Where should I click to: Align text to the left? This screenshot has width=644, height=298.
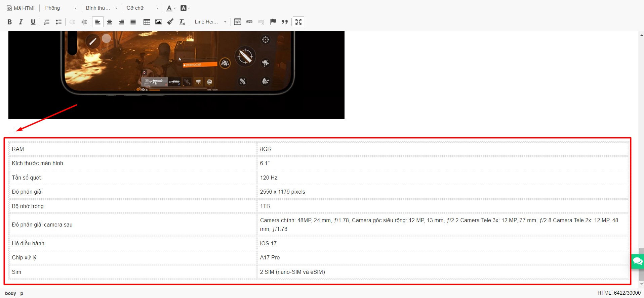98,22
